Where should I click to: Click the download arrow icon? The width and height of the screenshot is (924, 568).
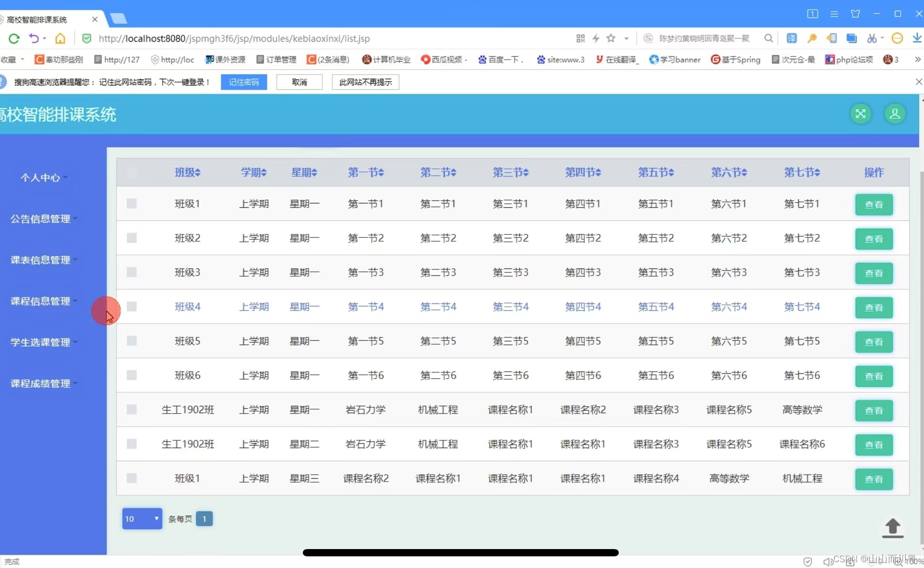[917, 38]
